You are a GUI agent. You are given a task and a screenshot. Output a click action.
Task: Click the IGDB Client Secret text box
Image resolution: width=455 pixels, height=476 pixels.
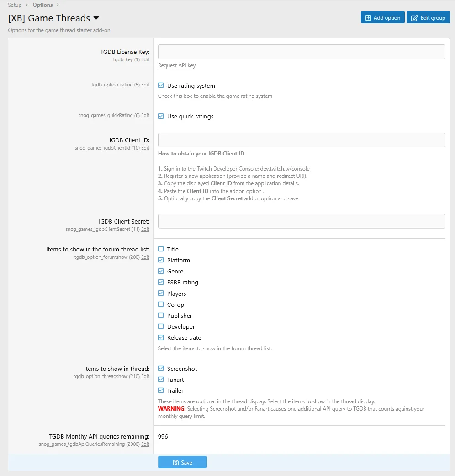coord(302,221)
